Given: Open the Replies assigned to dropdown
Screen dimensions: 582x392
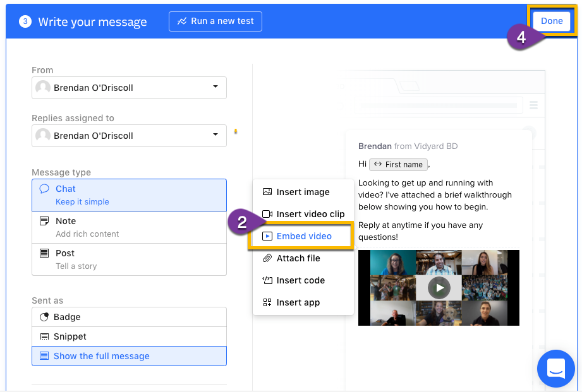Looking at the screenshot, I should 129,136.
